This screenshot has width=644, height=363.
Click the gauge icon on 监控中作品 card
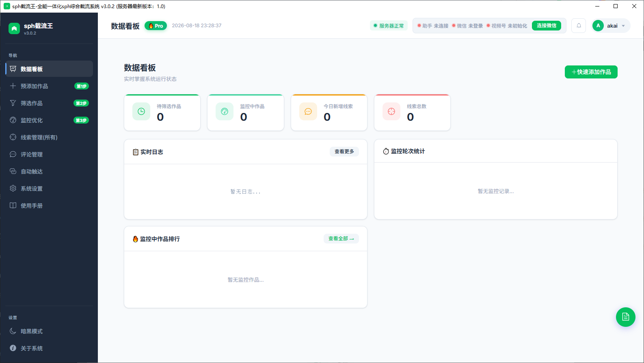click(x=225, y=111)
